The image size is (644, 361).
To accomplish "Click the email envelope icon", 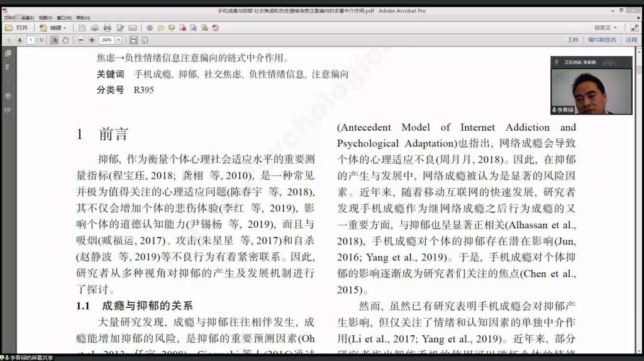I will click(133, 28).
